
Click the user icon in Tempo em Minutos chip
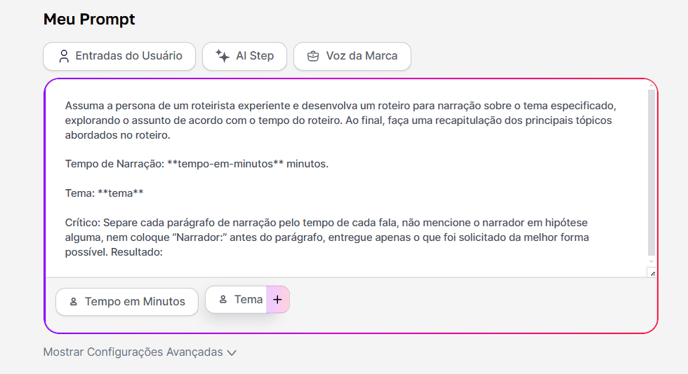pyautogui.click(x=74, y=302)
